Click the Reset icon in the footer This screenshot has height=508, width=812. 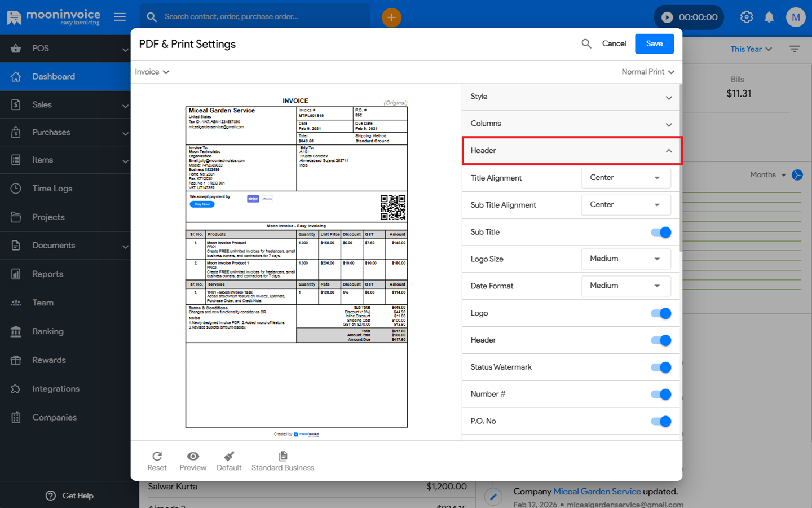(x=157, y=456)
